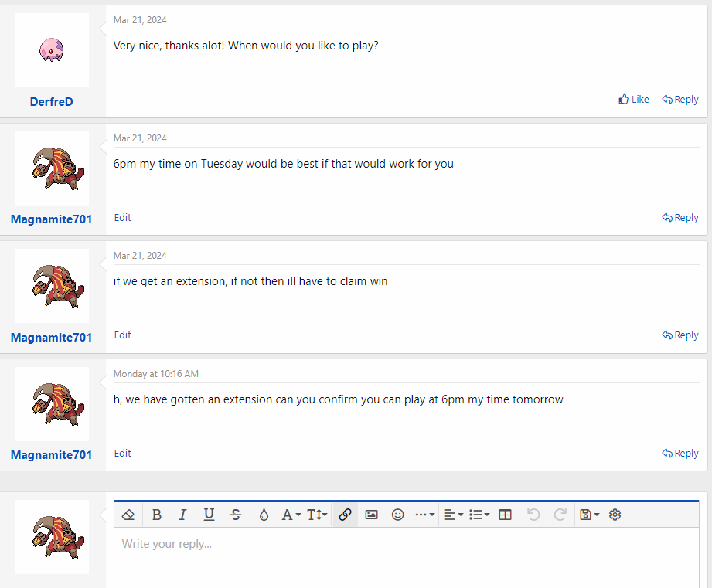Click the insert image icon
712x588 pixels.
[371, 515]
